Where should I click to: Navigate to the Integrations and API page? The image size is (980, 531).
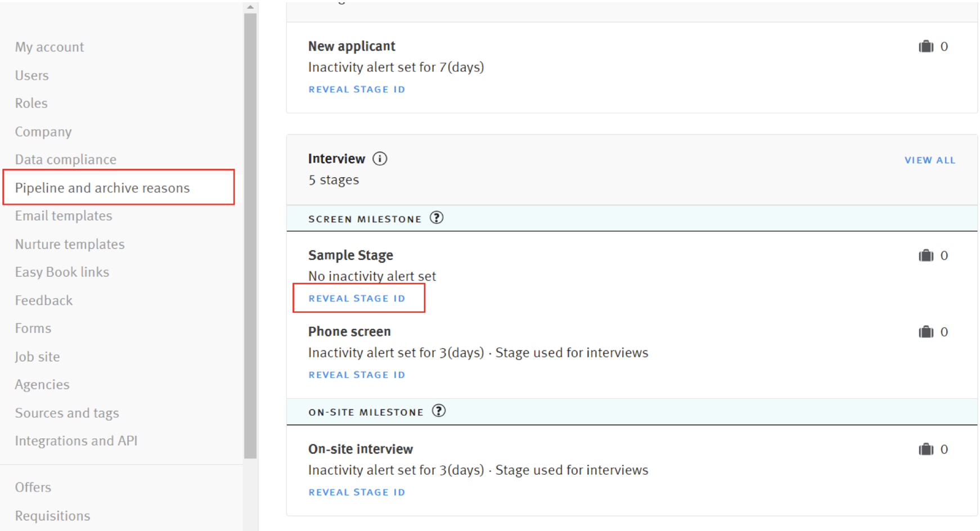[76, 440]
